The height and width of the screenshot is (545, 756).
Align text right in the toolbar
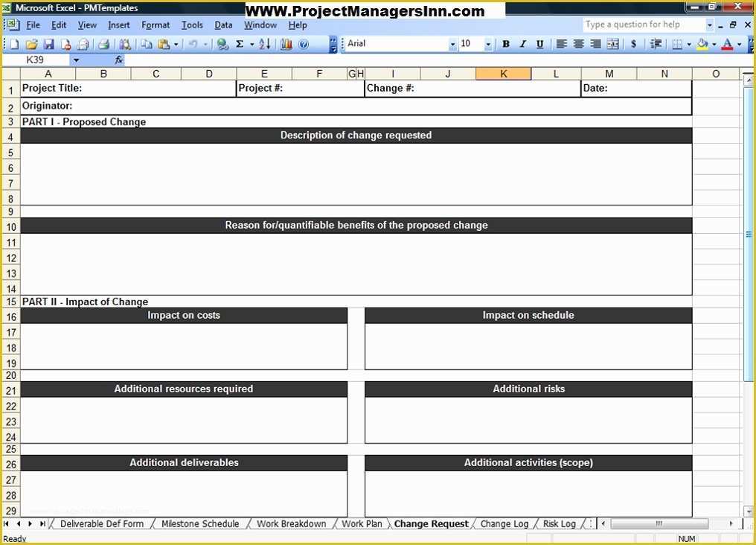click(x=595, y=44)
